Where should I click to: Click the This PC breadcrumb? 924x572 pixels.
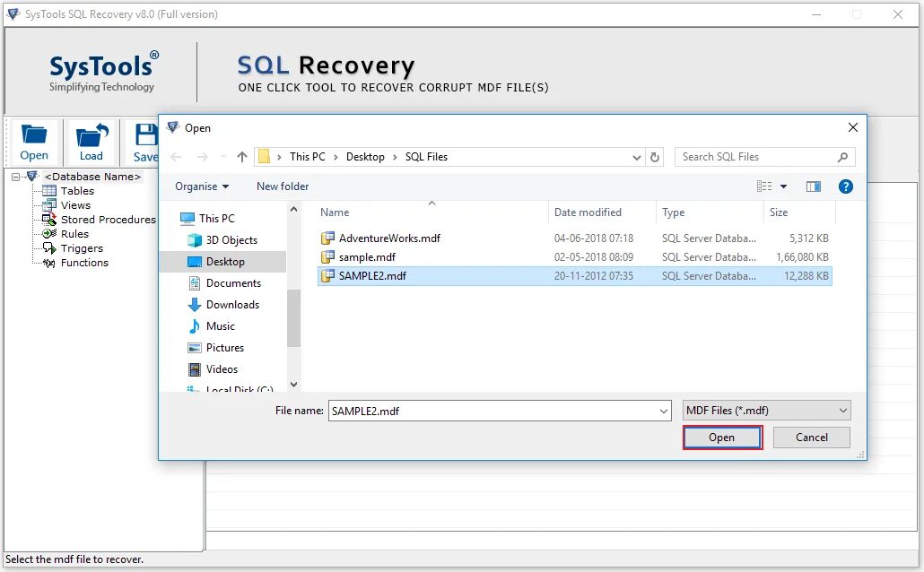coord(308,157)
